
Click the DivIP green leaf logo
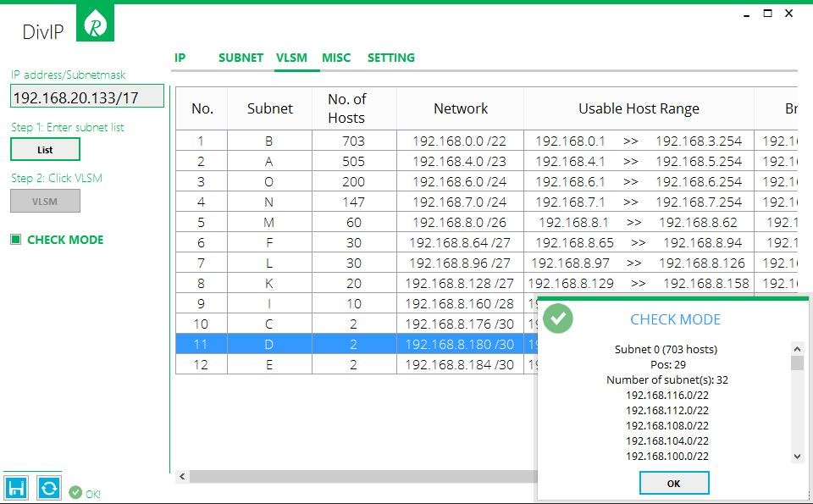coord(95,22)
